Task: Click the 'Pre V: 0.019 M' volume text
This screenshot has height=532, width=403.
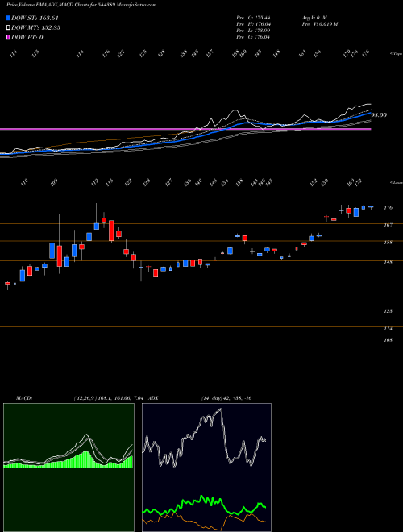Action: [x=319, y=24]
